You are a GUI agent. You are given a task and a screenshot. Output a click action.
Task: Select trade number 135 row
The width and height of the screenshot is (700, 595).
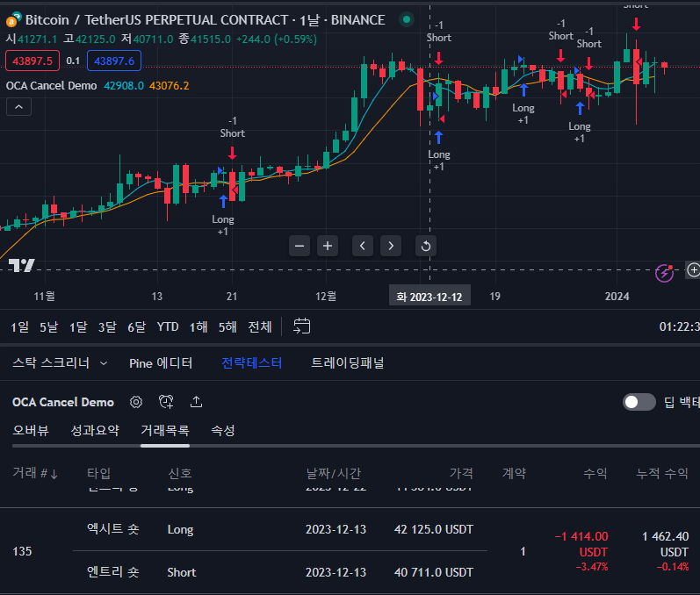(x=350, y=551)
